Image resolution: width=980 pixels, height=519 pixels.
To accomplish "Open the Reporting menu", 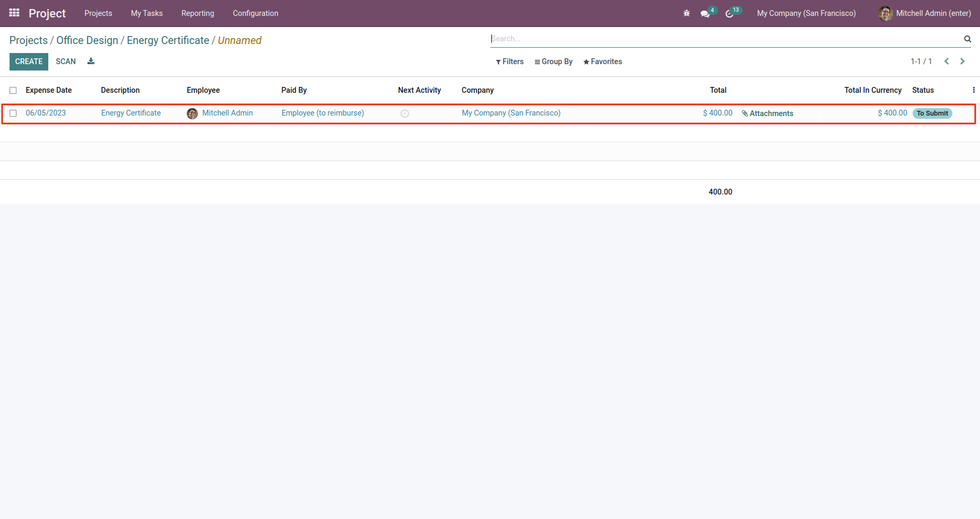I will point(198,13).
